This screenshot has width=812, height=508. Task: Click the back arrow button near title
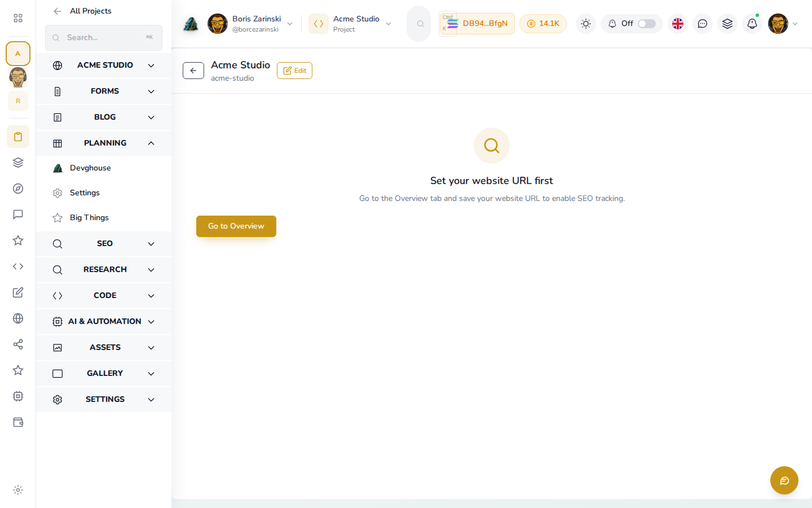coord(193,71)
